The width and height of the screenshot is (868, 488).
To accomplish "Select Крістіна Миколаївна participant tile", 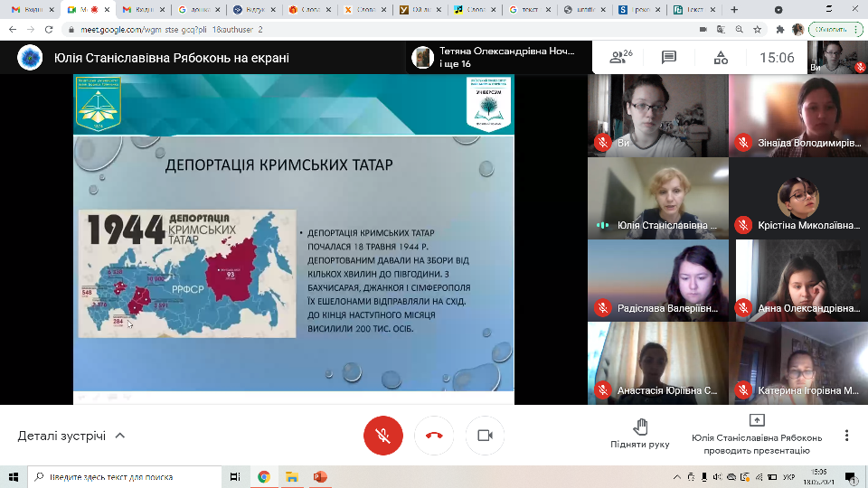I will pos(798,198).
